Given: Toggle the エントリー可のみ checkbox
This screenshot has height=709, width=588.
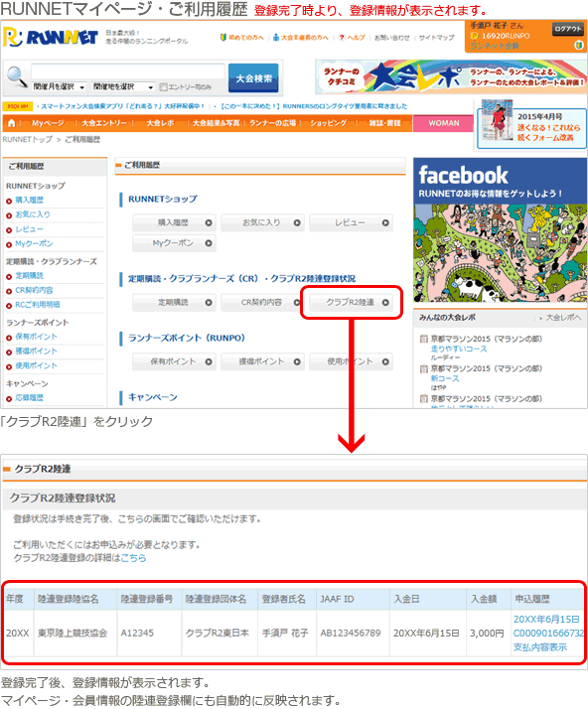Looking at the screenshot, I should (x=163, y=86).
